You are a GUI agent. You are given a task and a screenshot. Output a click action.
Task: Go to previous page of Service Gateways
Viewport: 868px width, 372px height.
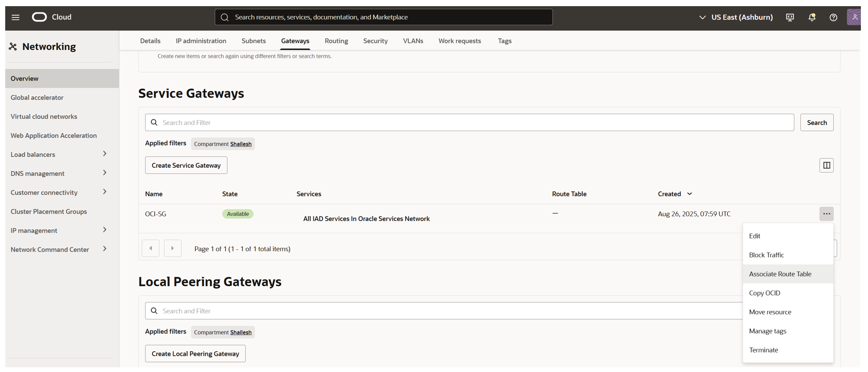[x=151, y=248]
